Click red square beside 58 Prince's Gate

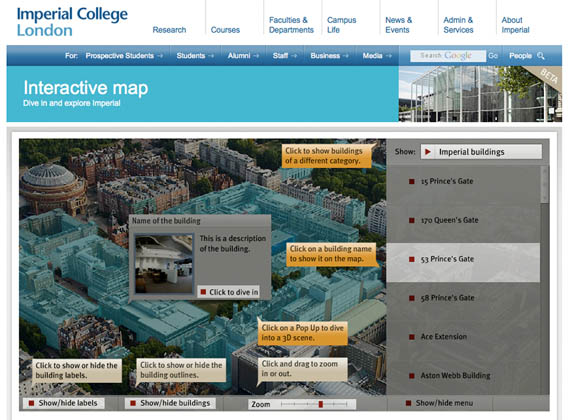click(412, 298)
